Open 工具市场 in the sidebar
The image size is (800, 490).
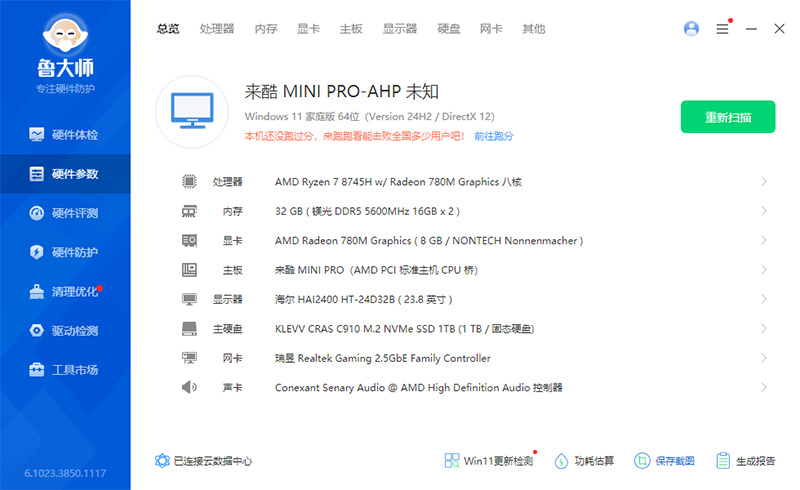[x=65, y=370]
